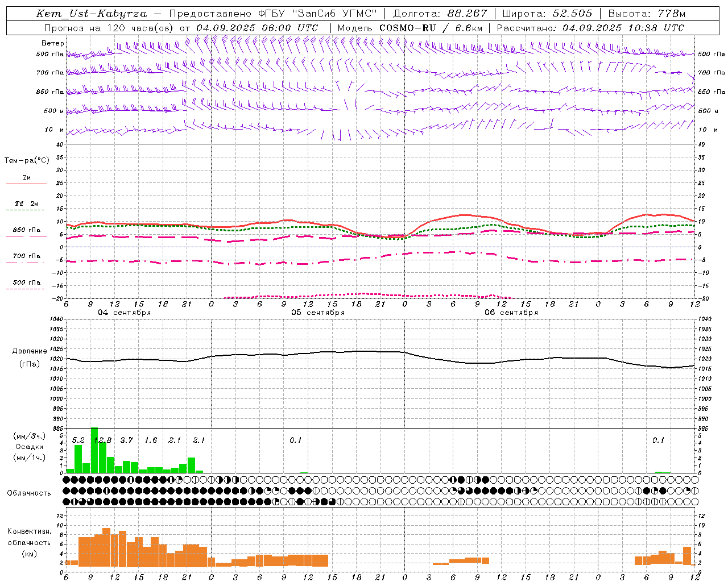Click the (гПа) unit under Давление
Screen dimensions: 728x582
[x=30, y=364]
